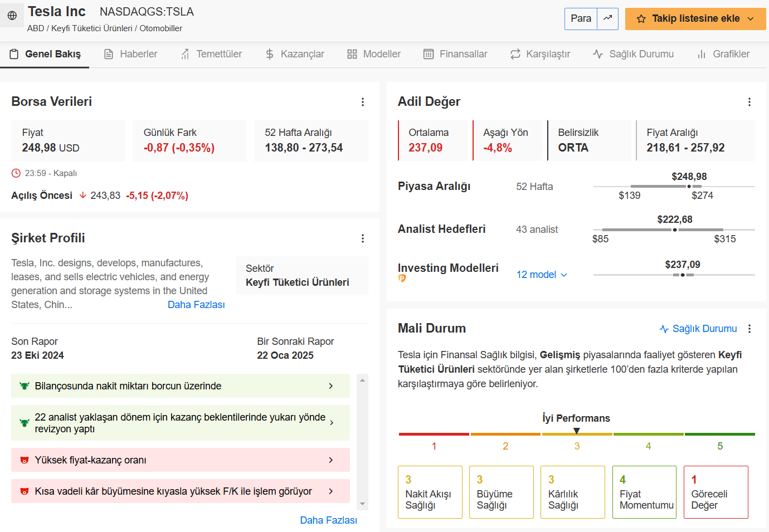Click the Modeller grid icon

352,54
